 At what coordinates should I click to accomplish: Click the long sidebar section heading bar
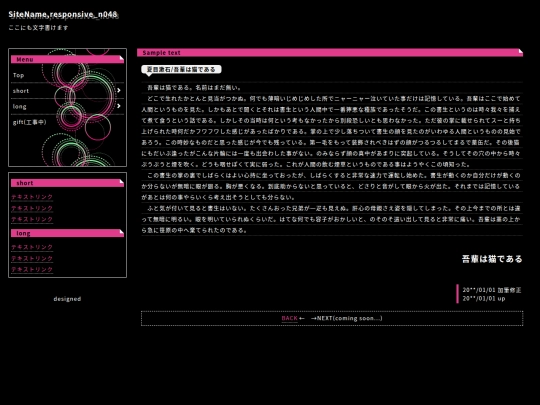click(x=67, y=233)
